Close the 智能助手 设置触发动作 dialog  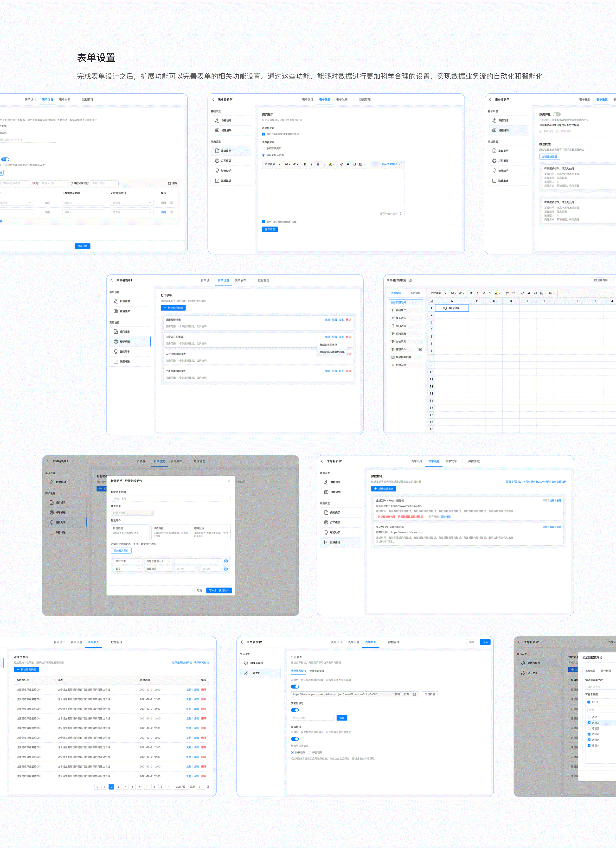click(229, 481)
